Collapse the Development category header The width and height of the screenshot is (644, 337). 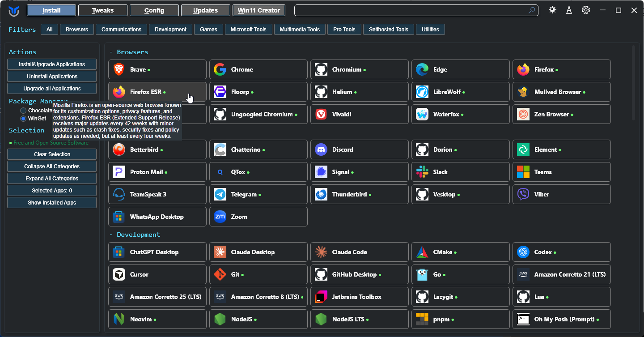pyautogui.click(x=135, y=235)
